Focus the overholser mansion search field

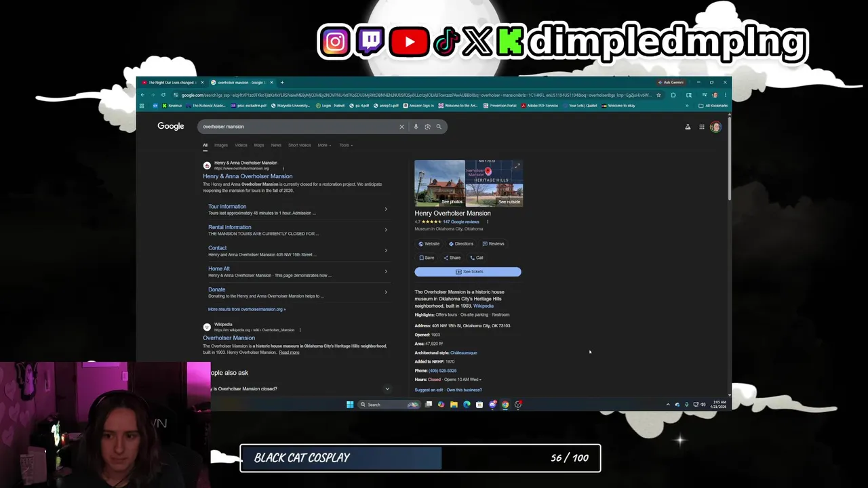pyautogui.click(x=298, y=127)
